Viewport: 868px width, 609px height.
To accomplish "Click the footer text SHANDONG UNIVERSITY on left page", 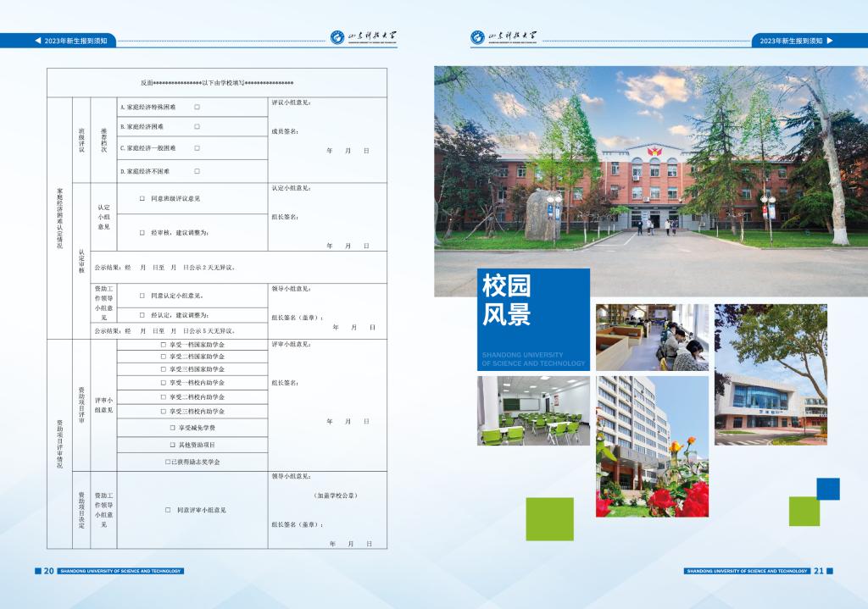I will [x=120, y=571].
